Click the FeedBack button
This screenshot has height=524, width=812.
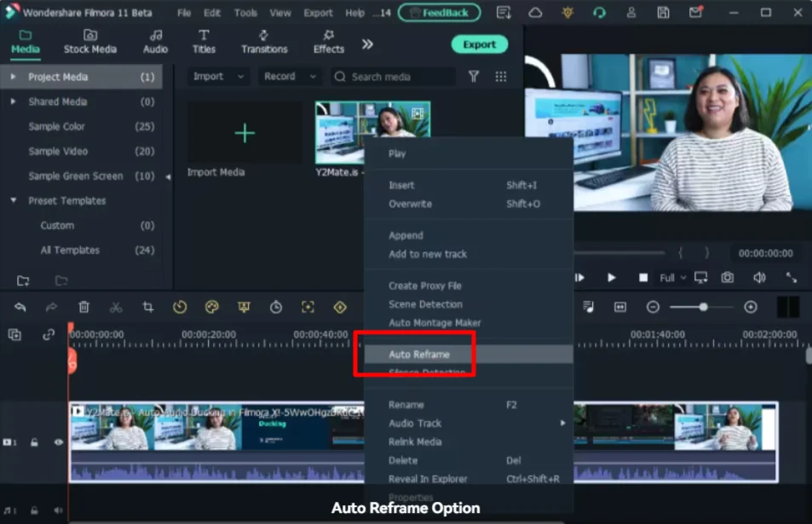coord(439,13)
